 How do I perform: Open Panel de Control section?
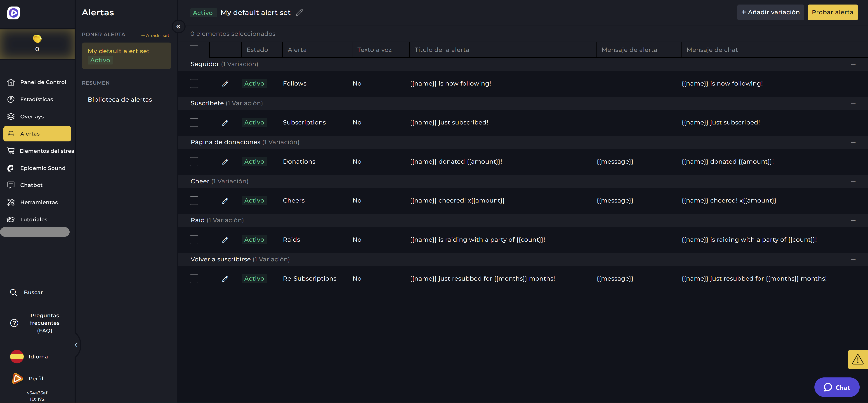[x=43, y=82]
